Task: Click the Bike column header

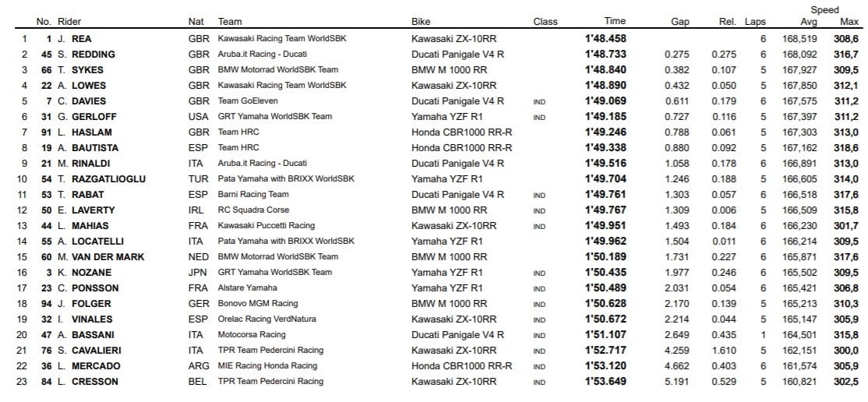Action: pyautogui.click(x=421, y=22)
